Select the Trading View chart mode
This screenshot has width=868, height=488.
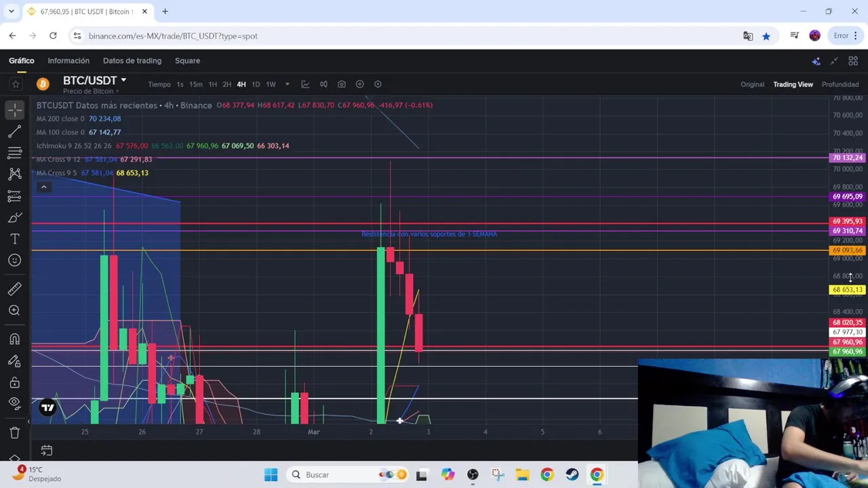point(793,84)
